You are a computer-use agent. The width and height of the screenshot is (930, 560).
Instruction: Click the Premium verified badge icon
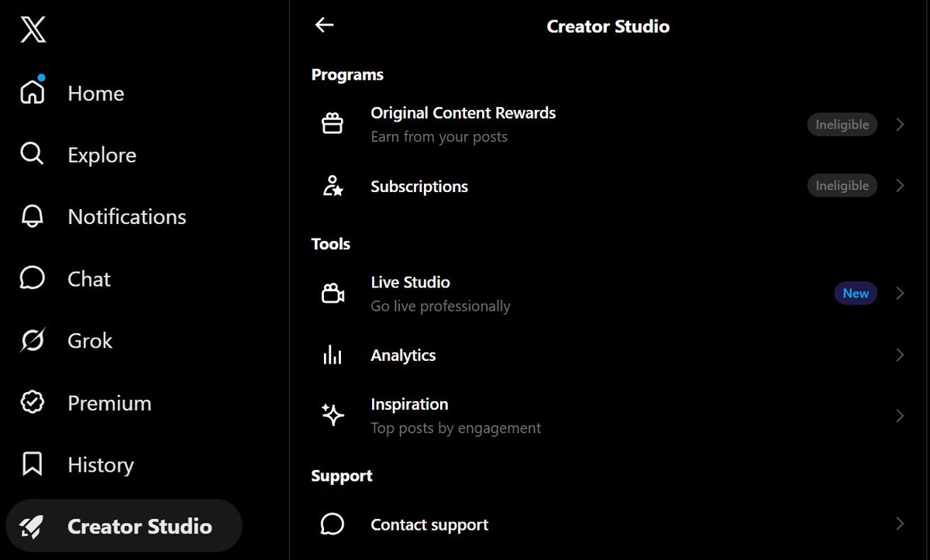point(32,402)
